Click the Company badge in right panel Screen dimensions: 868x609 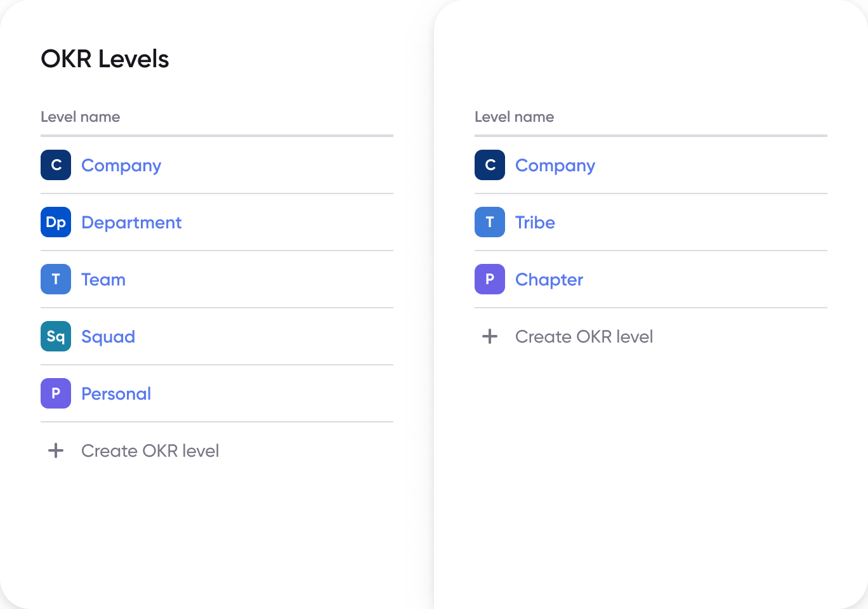tap(489, 165)
